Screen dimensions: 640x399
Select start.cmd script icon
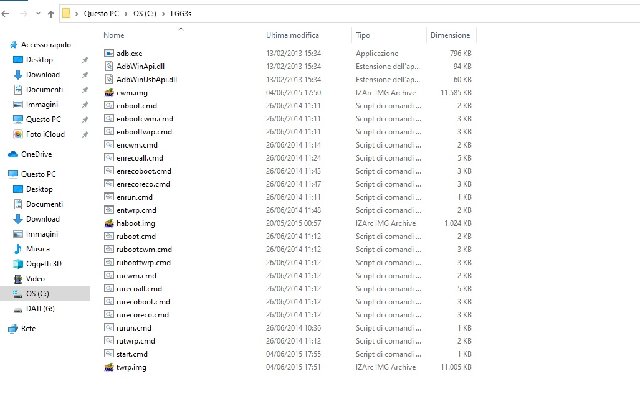coord(109,354)
